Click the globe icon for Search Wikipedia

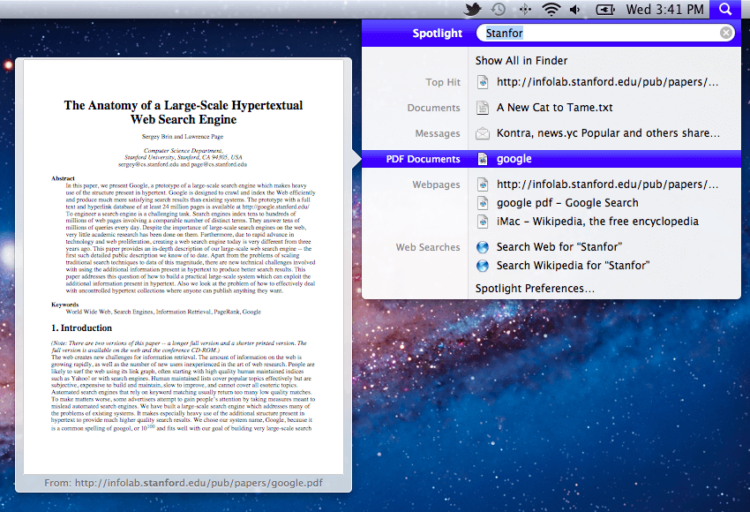coord(483,266)
